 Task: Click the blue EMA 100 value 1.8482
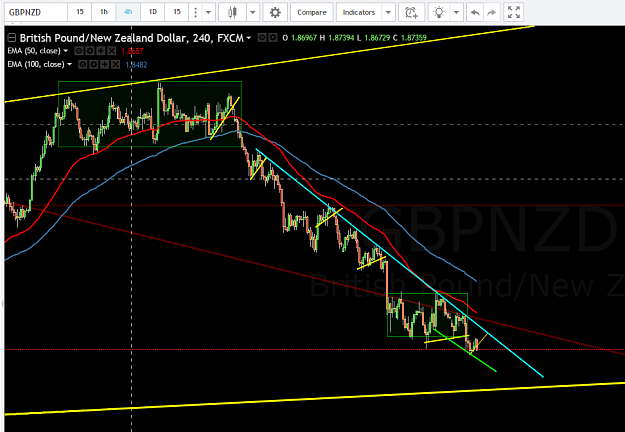[136, 65]
